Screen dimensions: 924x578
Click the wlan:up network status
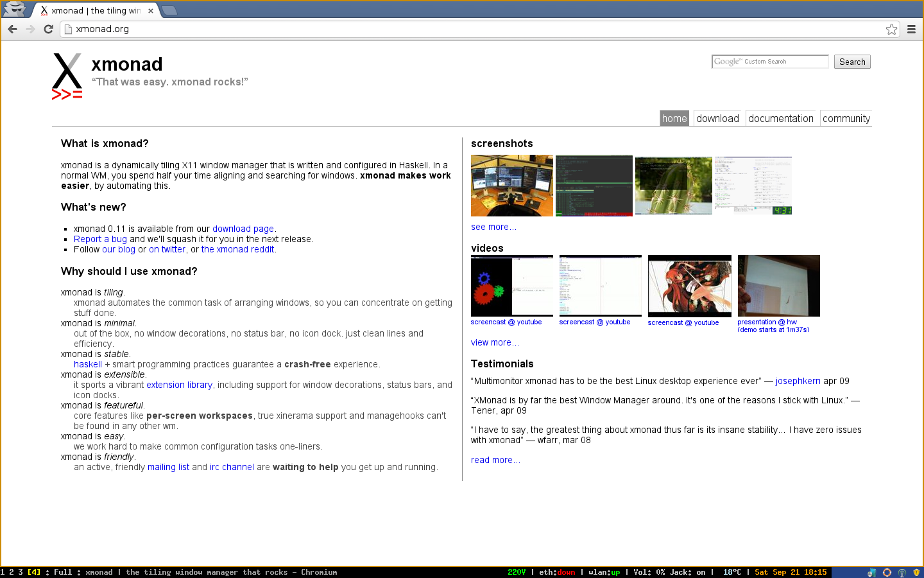point(604,572)
